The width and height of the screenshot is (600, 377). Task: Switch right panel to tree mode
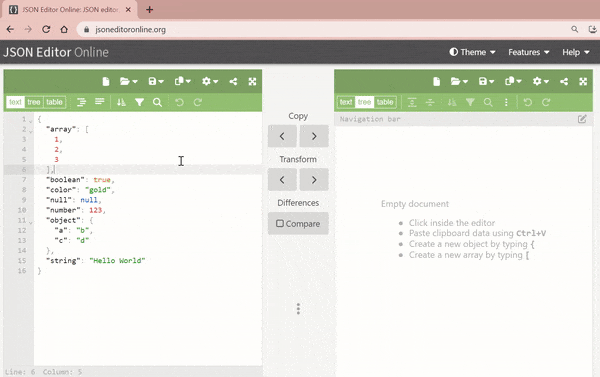[364, 102]
